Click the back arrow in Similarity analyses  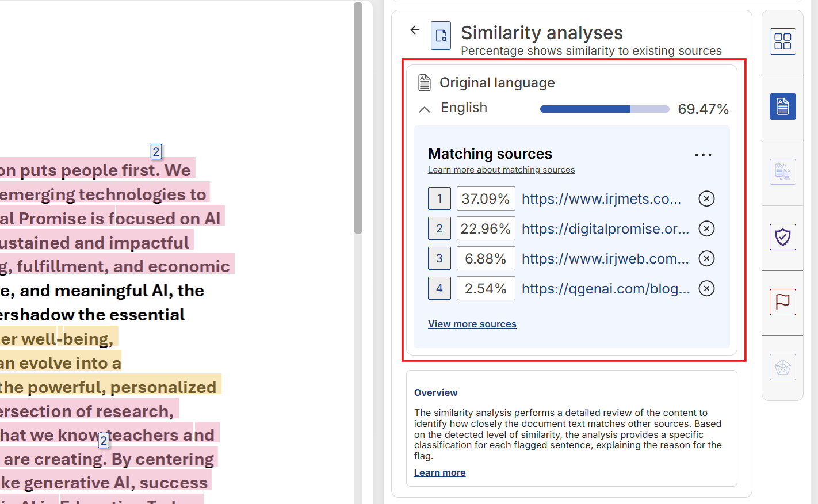click(x=415, y=30)
